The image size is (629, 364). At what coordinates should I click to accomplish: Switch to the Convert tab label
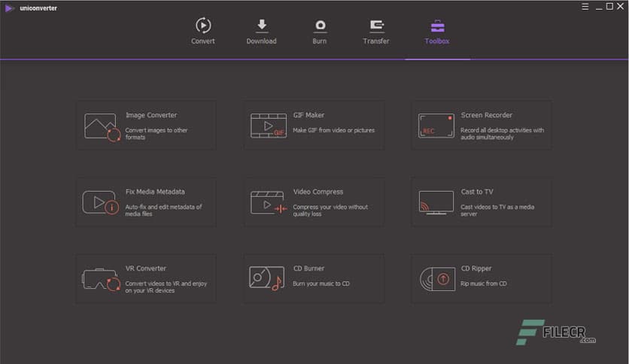point(203,41)
